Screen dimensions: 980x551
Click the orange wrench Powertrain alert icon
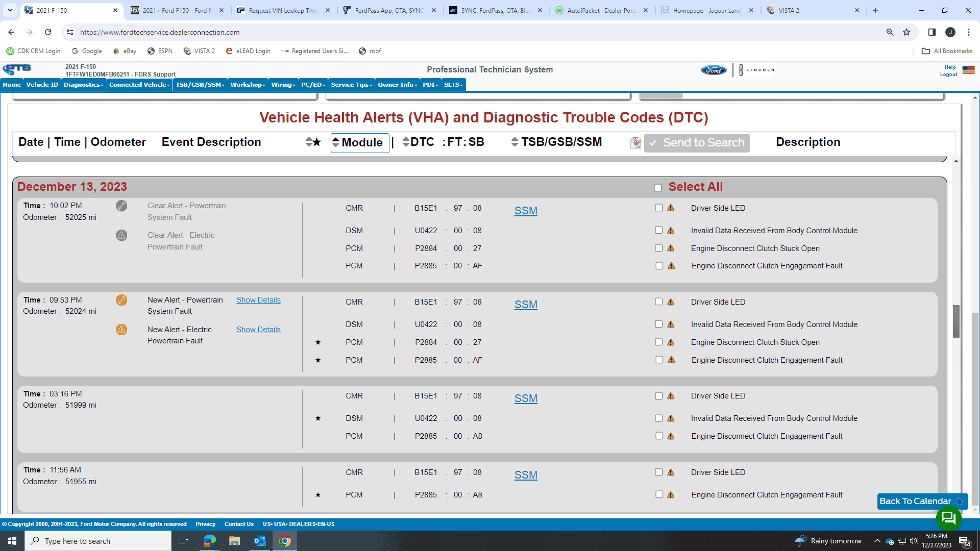click(121, 300)
